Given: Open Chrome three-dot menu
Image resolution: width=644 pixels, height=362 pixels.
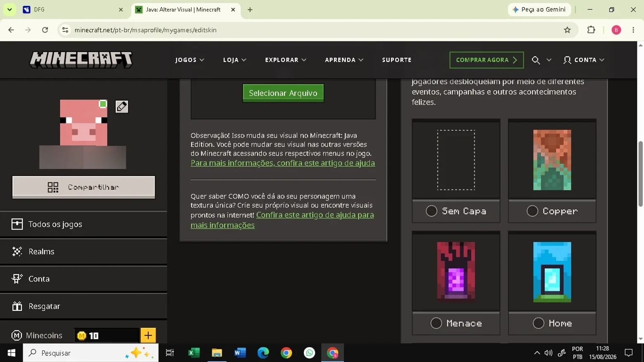Looking at the screenshot, I should (633, 30).
